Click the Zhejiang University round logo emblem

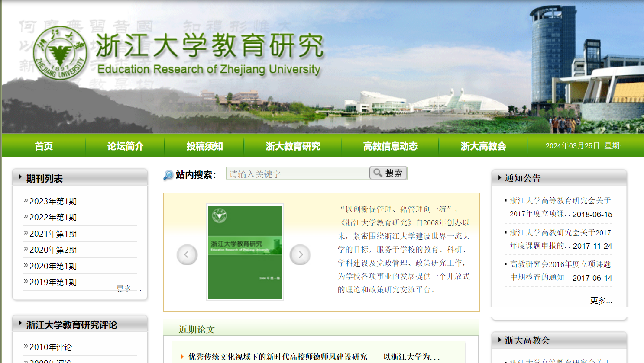(x=61, y=53)
